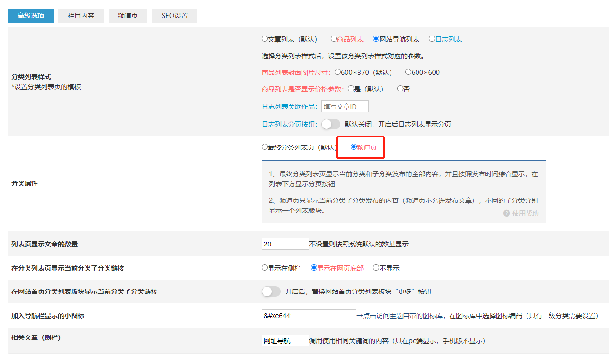Click the 商品列表封面图片尺寸 label
The image size is (609, 364).
297,73
